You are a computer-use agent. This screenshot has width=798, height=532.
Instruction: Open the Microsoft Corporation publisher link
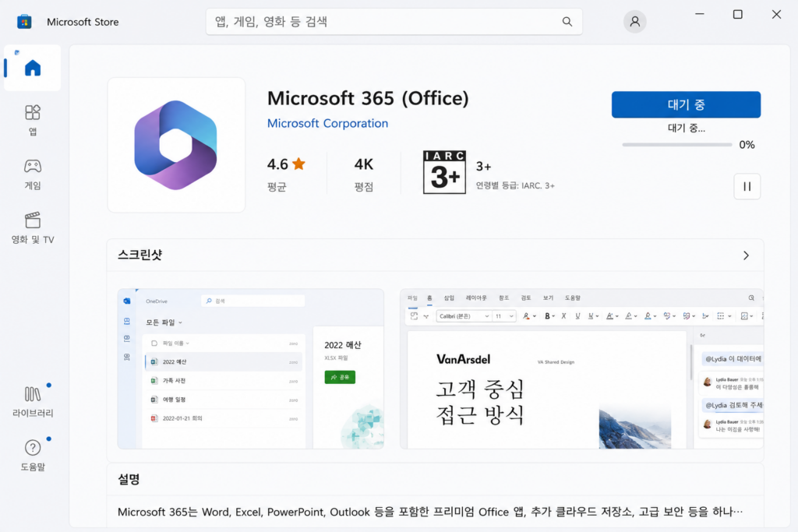(x=328, y=123)
